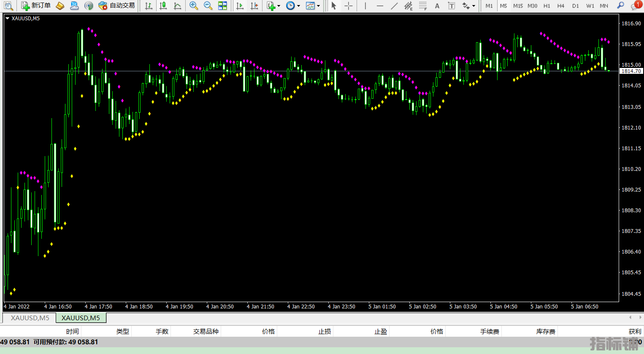The width and height of the screenshot is (644, 354).
Task: Switch chart to candlestick mode
Action: click(x=163, y=6)
